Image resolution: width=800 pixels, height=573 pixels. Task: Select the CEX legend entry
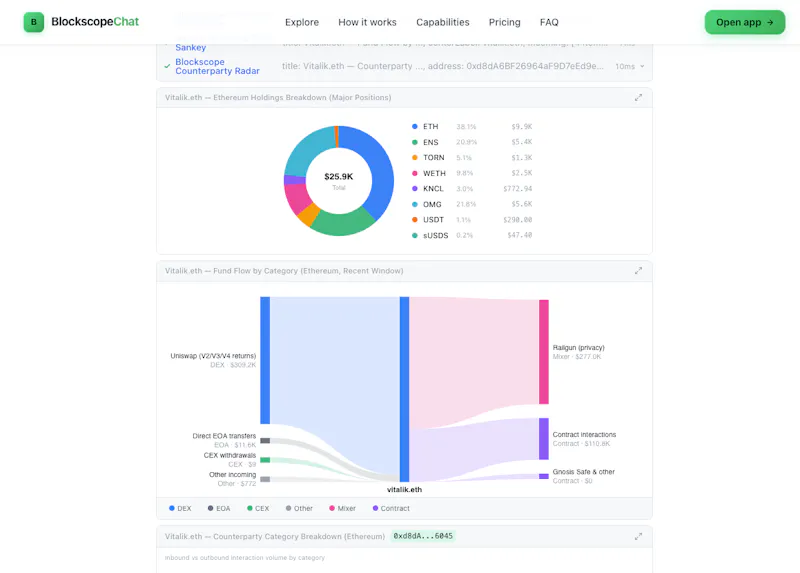(x=258, y=509)
